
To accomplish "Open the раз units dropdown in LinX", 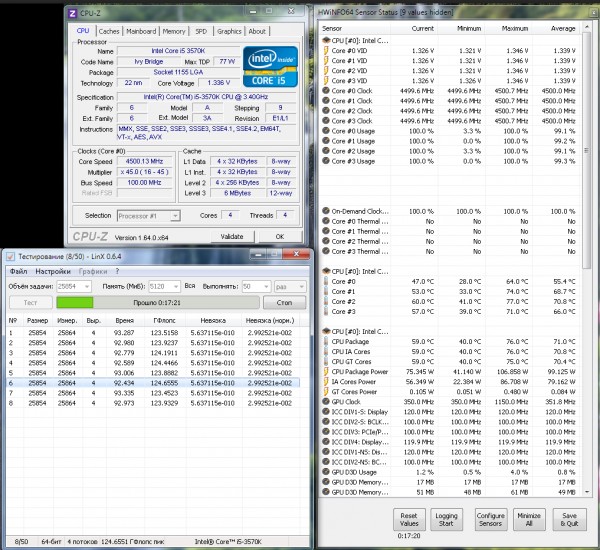I will point(290,286).
